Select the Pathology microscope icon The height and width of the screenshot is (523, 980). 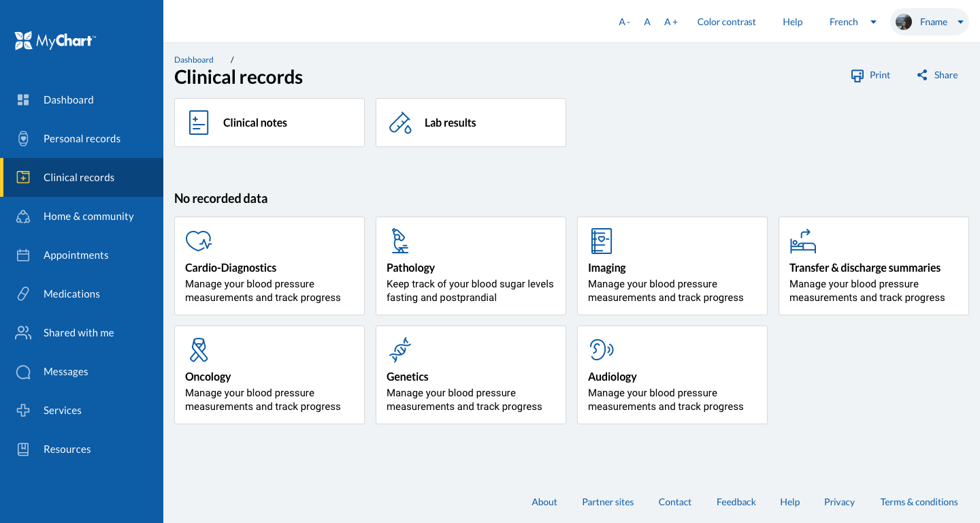coord(399,240)
